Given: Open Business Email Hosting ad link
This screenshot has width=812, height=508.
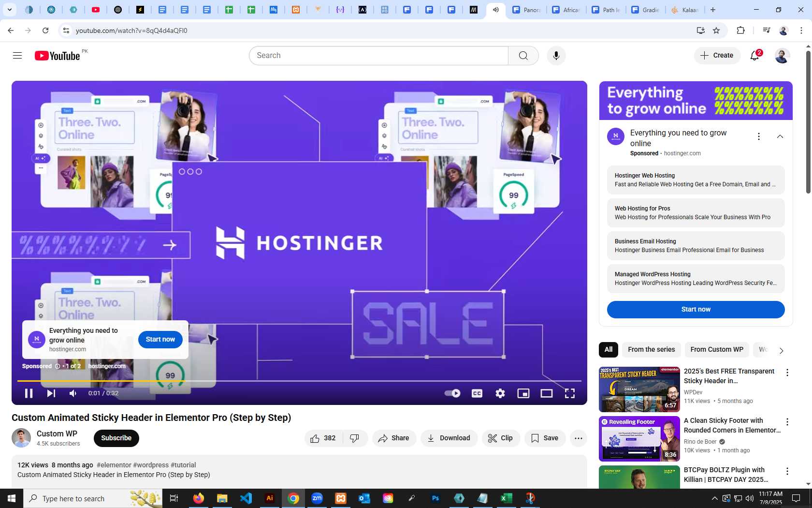Looking at the screenshot, I should pos(696,246).
